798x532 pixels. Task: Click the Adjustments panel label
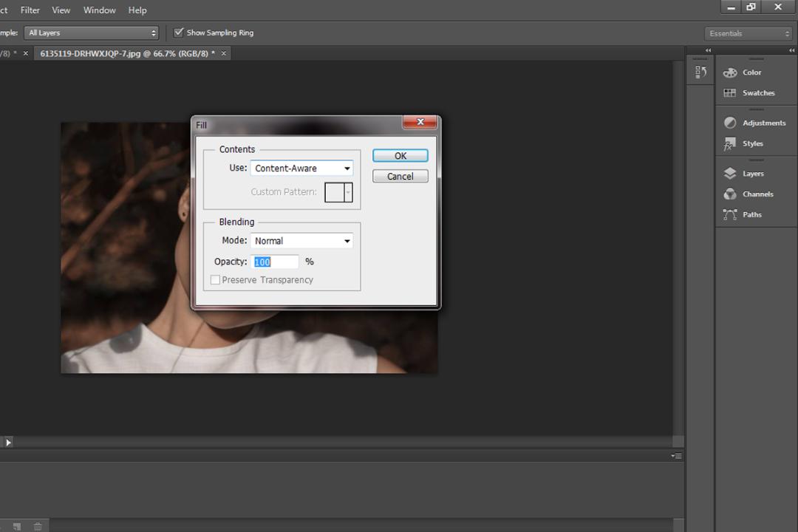coord(764,123)
